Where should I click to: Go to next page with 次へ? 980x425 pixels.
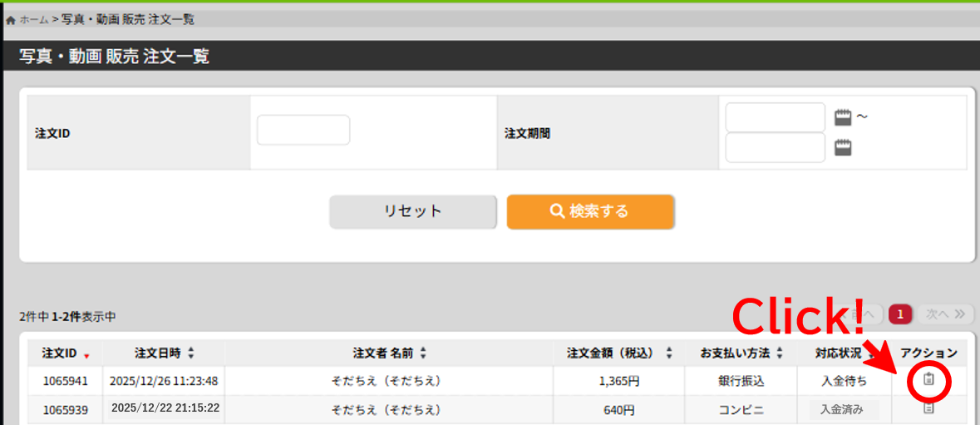click(945, 314)
